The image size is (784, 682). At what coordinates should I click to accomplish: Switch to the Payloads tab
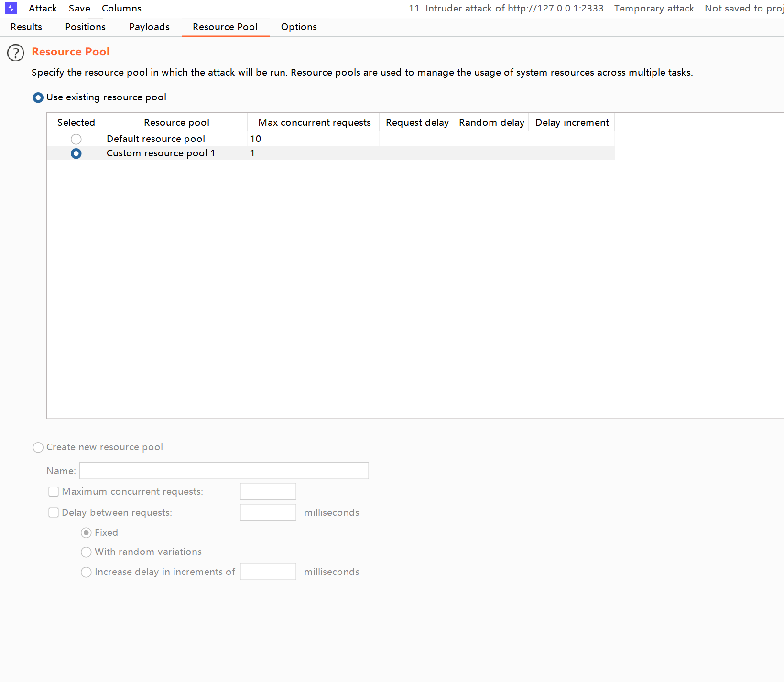(149, 27)
